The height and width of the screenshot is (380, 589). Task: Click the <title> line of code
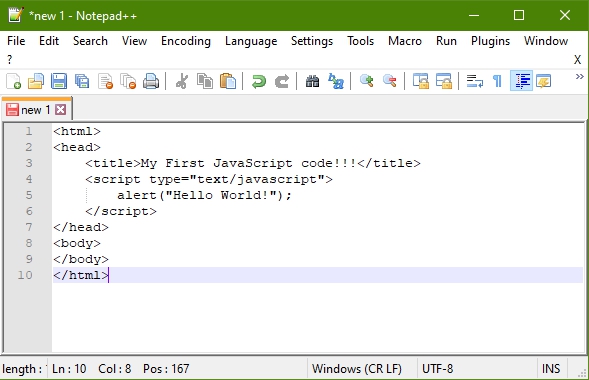[253, 163]
